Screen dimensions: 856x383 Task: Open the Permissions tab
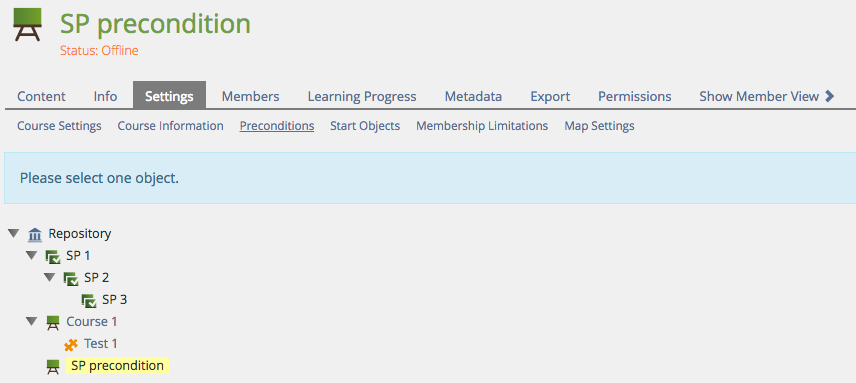[635, 97]
